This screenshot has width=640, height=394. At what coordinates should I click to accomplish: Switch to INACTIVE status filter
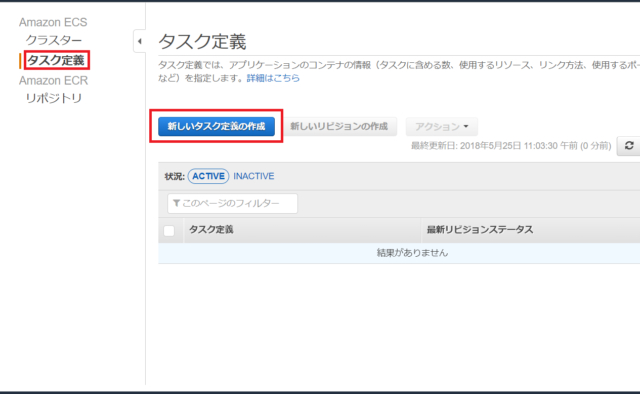(253, 176)
